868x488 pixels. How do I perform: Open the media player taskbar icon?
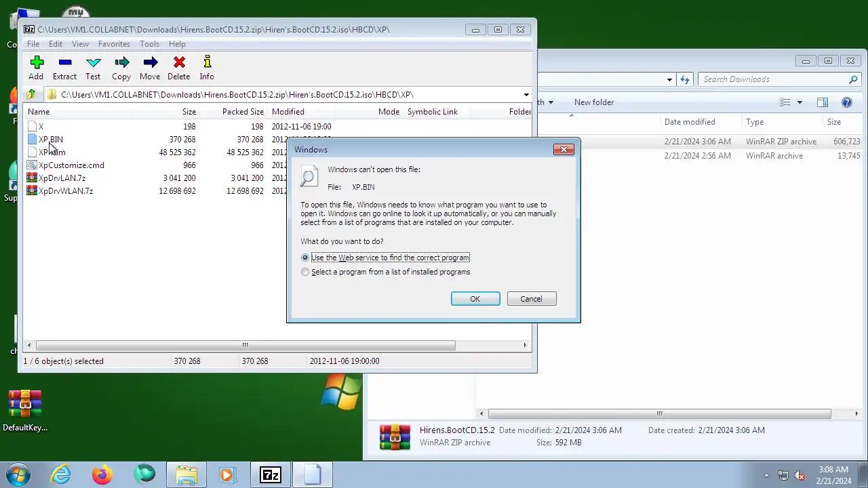(227, 474)
